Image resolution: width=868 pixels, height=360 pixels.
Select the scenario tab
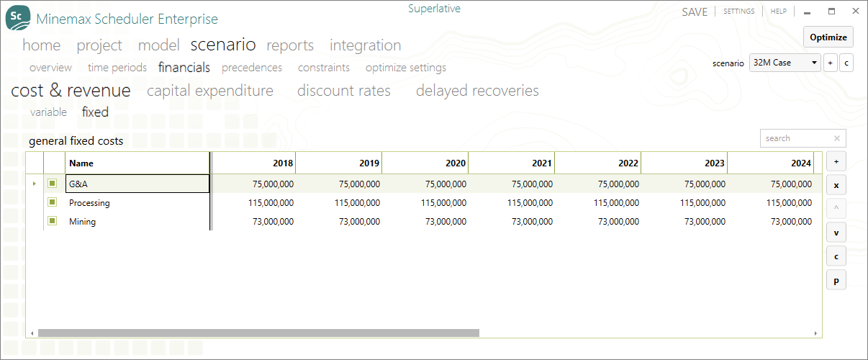tap(223, 45)
